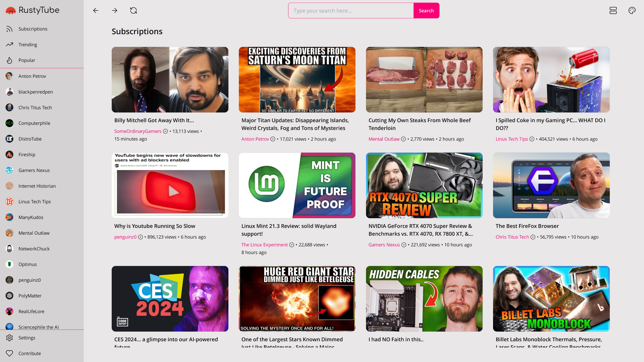Click blackpenredpen channel avatar

coord(10,92)
